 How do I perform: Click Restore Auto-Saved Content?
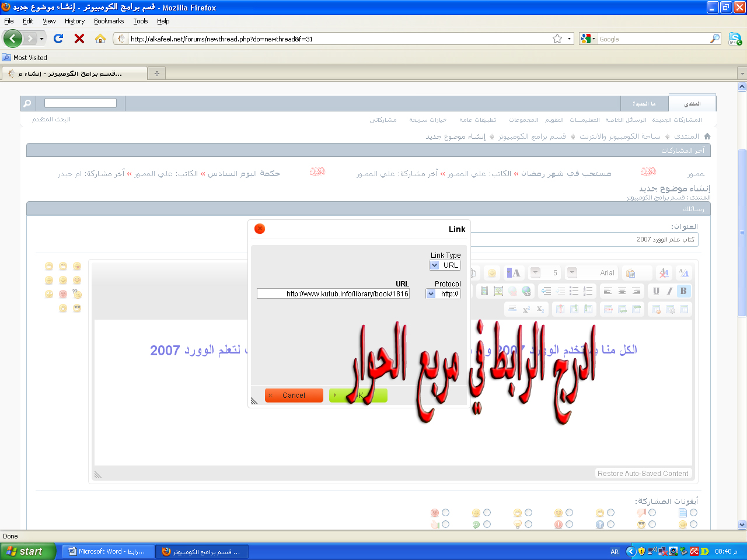click(643, 474)
